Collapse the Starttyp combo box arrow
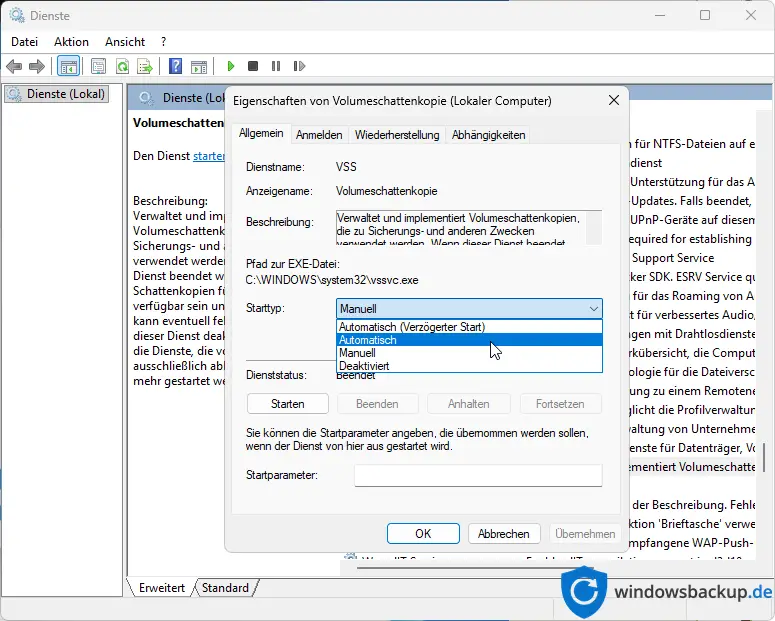The image size is (775, 621). tap(594, 309)
